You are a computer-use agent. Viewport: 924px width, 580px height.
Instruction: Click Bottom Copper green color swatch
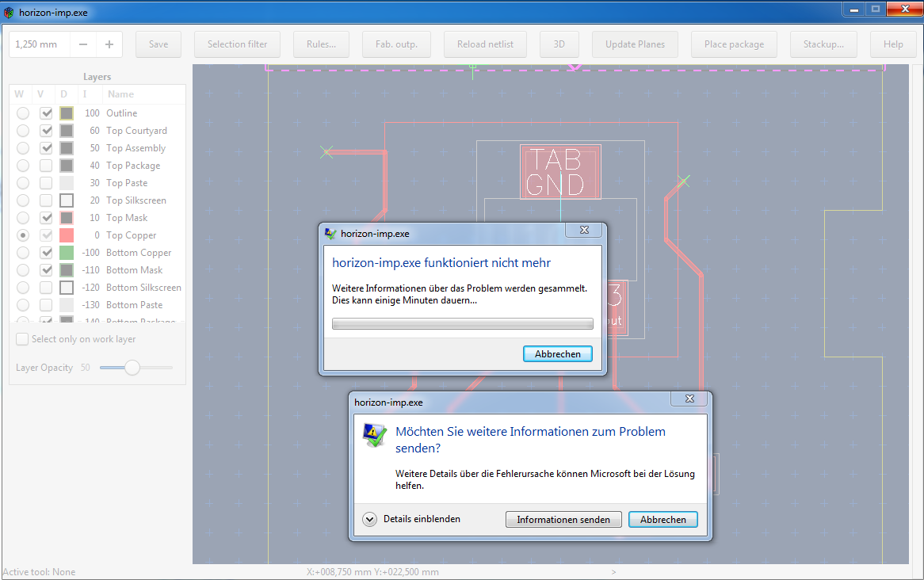click(x=67, y=252)
